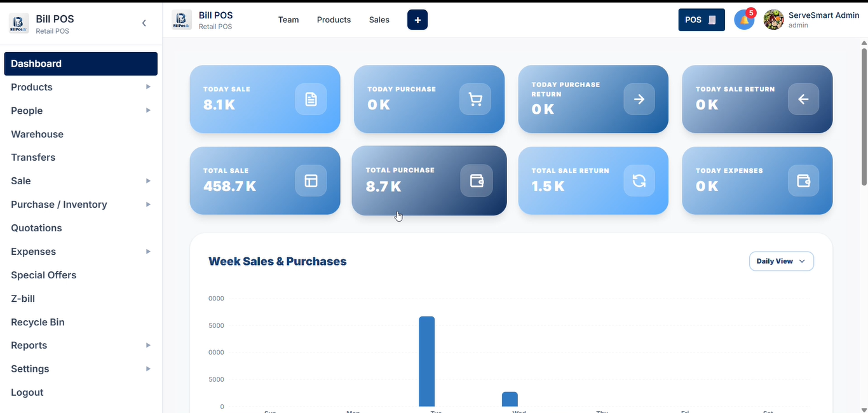The width and height of the screenshot is (868, 413).
Task: Open the notification bell with badge 5
Action: (744, 20)
